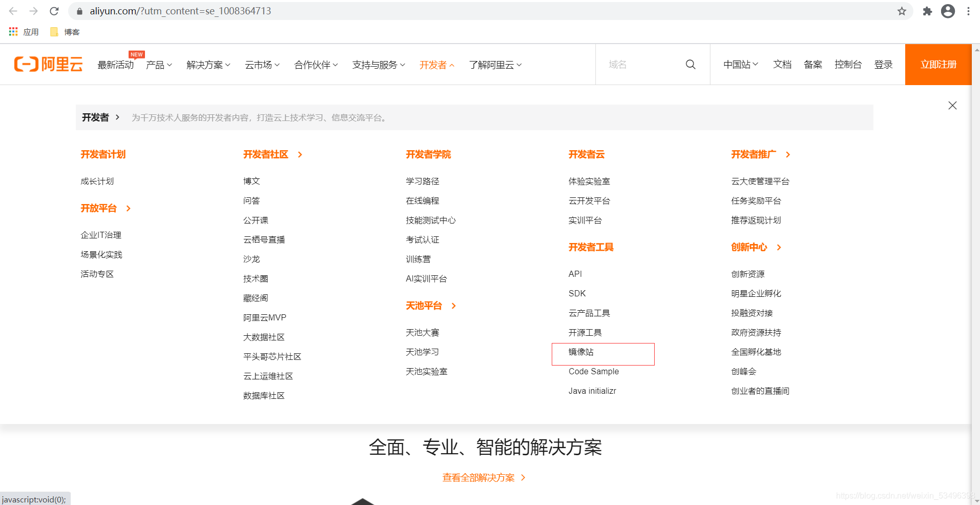Screen dimensions: 980x505
Task: Open the browser extensions icon
Action: tap(927, 11)
